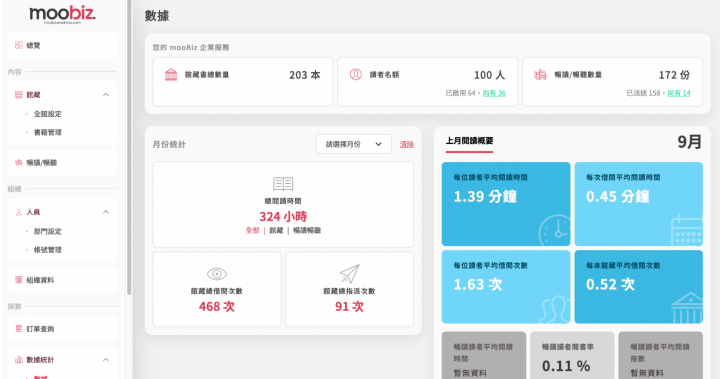The width and height of the screenshot is (720, 379).
Task: Click people icon on 1.63 次 card
Action: click(554, 310)
